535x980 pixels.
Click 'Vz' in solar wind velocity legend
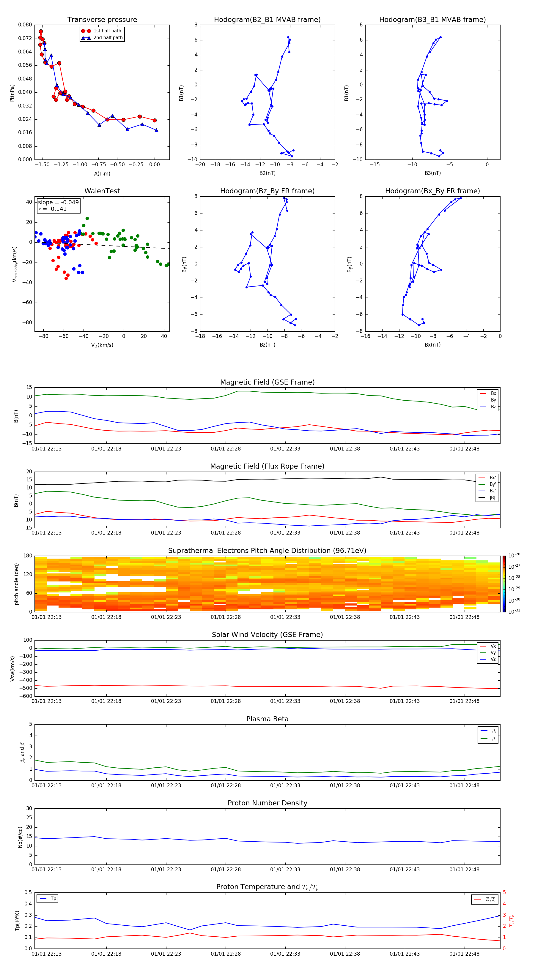click(x=488, y=659)
